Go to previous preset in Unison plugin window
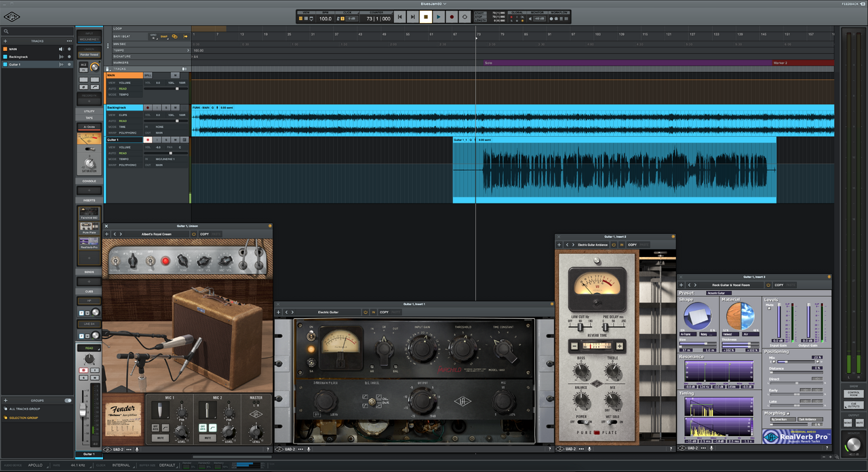The height and width of the screenshot is (472, 868). [x=115, y=234]
